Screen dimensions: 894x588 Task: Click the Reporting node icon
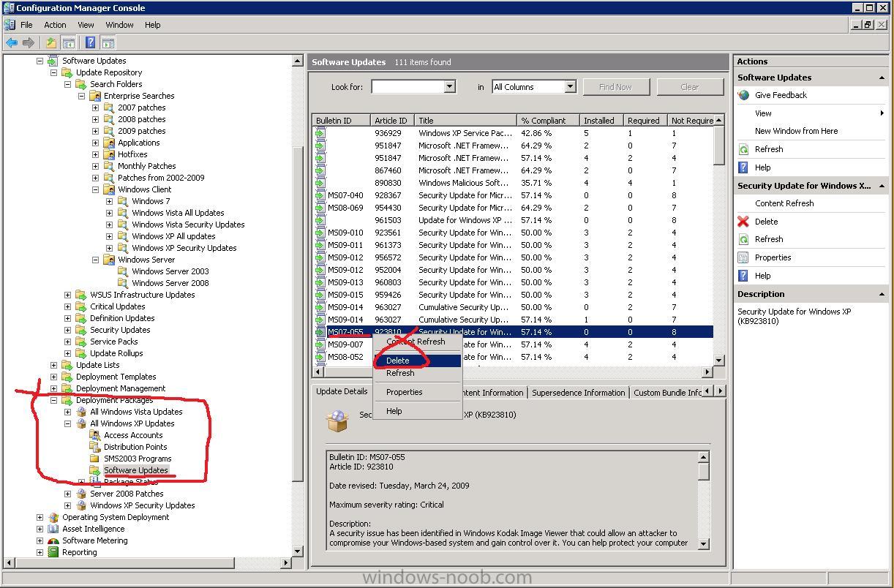click(53, 552)
